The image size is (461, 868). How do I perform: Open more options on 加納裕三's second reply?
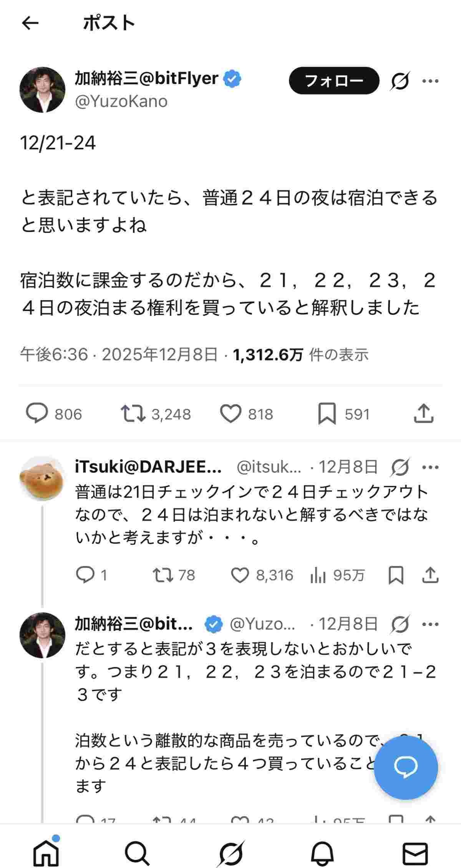pos(430,624)
